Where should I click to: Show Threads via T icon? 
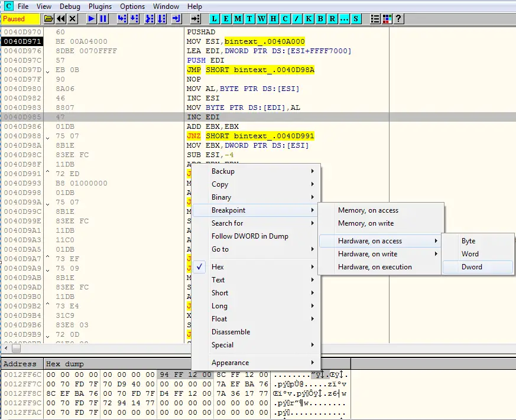tap(250, 19)
